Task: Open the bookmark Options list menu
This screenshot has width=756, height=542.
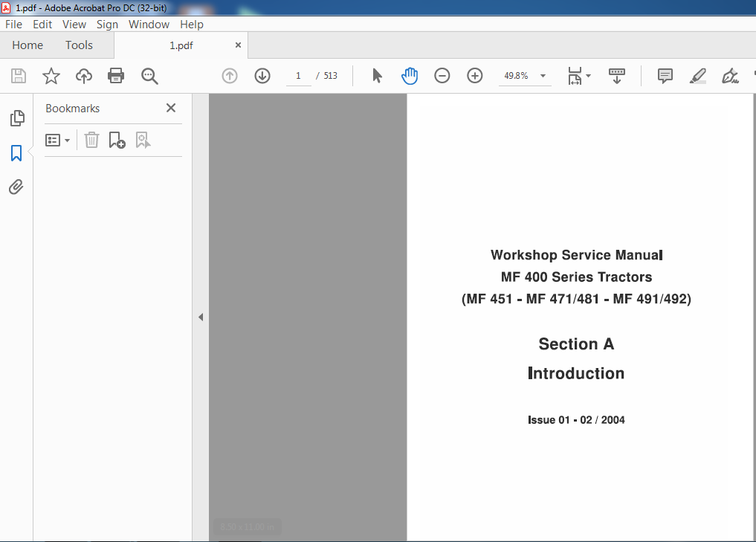Action: pos(57,141)
